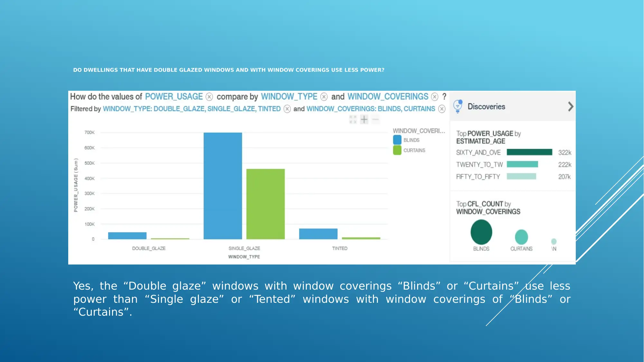Click the 322k value

[x=565, y=153]
